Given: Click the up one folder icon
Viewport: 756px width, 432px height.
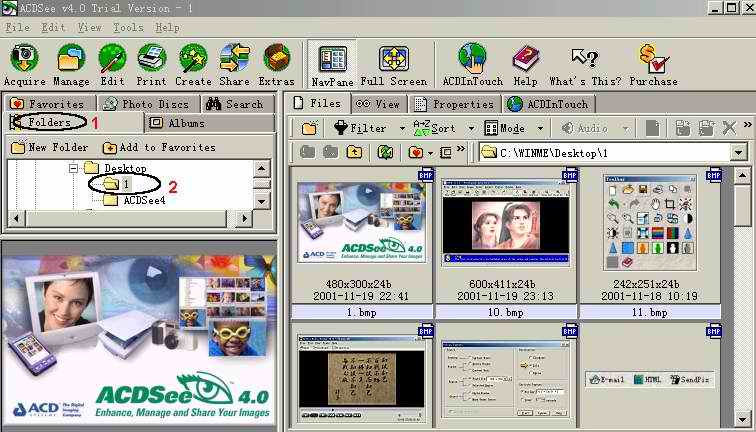Looking at the screenshot, I should [354, 152].
